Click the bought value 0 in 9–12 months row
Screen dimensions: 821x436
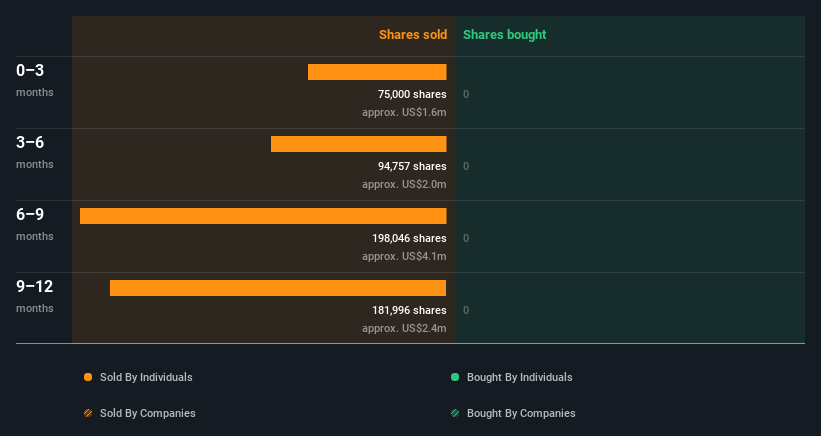(466, 310)
